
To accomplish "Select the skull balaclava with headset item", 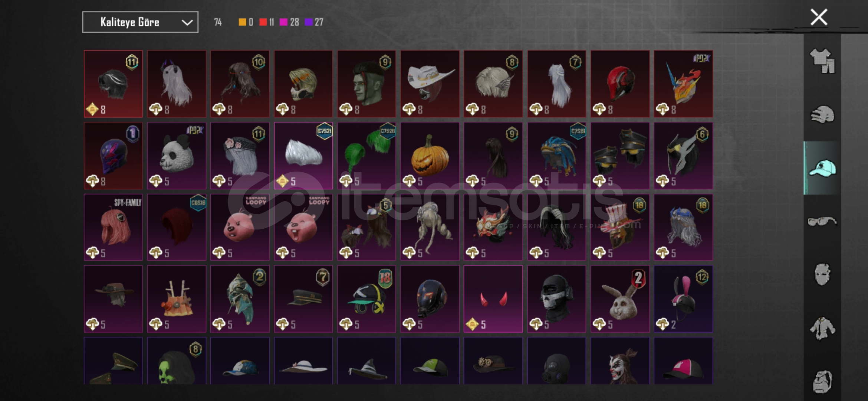I will click(556, 299).
